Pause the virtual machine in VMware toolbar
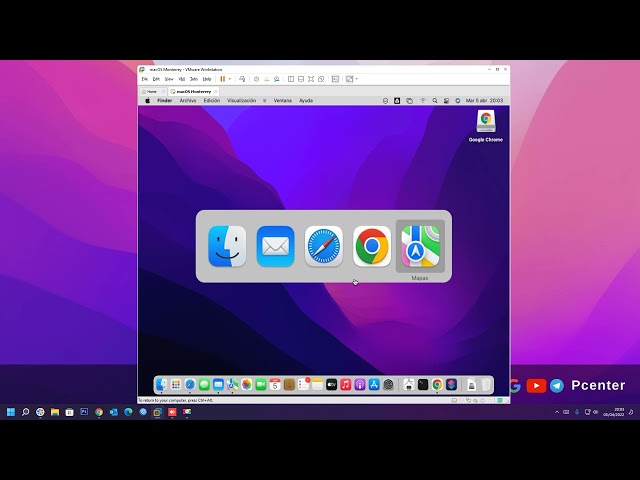The width and height of the screenshot is (640, 480). pos(222,79)
